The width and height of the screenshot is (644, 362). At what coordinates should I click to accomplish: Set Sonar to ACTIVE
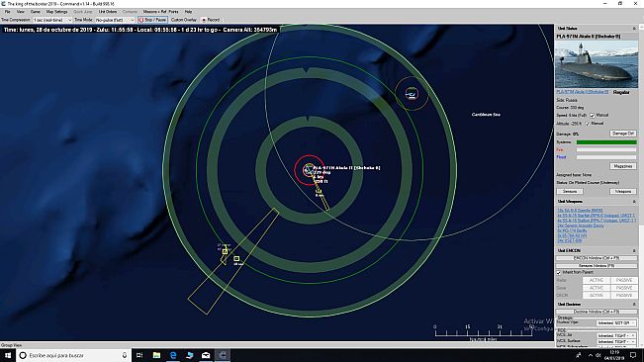tap(597, 288)
